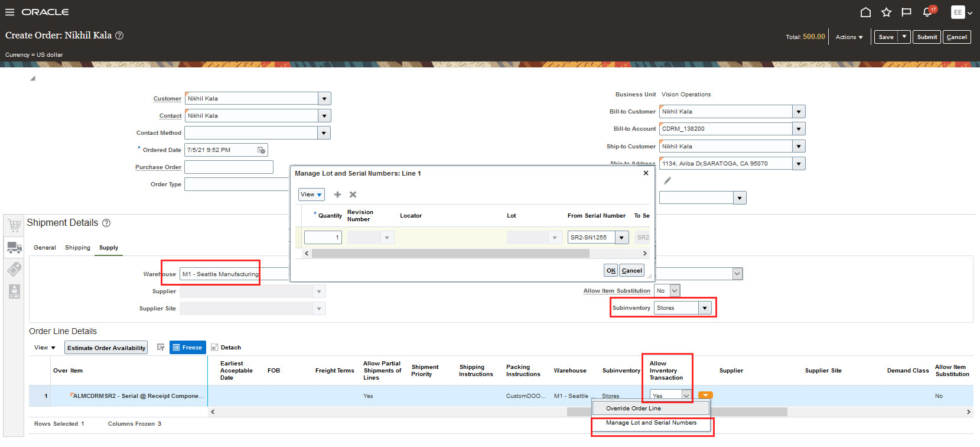980x447 pixels.
Task: Confirm dialog with OK button
Action: coord(611,271)
